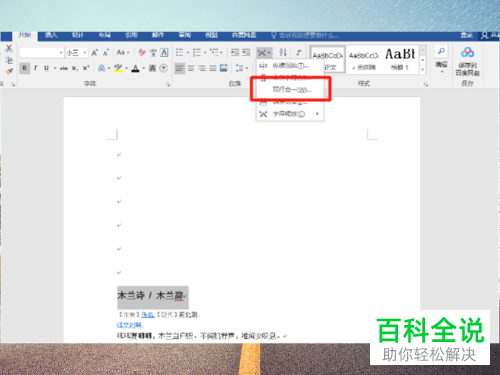Open the font size dropdown showing 小三
The image size is (500, 375).
[85, 53]
